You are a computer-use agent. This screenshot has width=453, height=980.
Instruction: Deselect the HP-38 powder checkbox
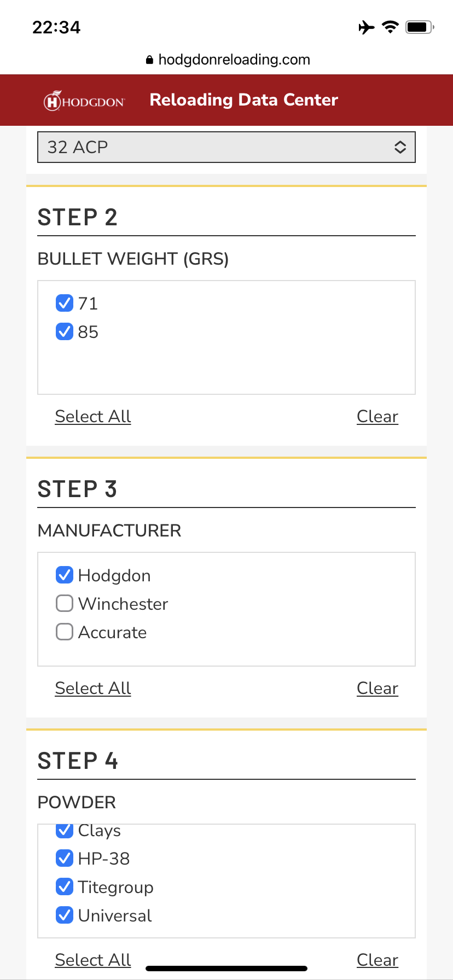65,858
